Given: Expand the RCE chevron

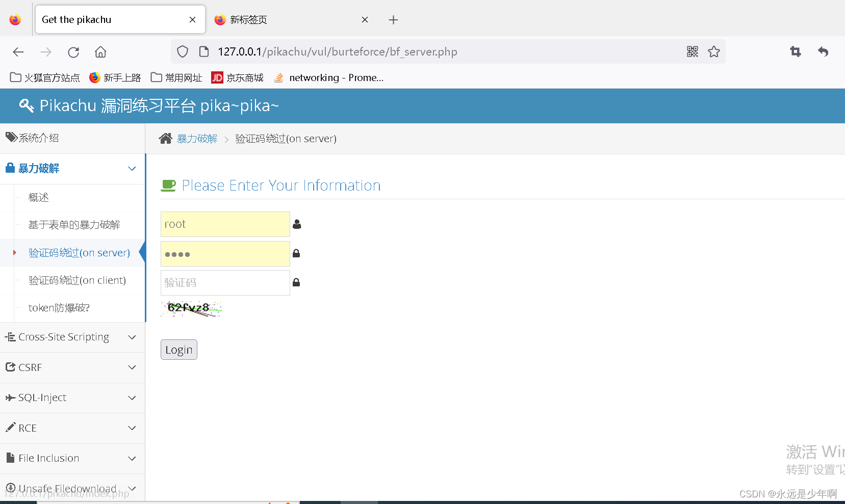Looking at the screenshot, I should click(132, 428).
